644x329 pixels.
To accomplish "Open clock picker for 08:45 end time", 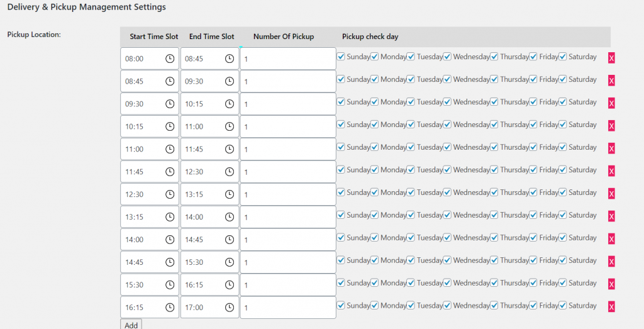I will 230,59.
